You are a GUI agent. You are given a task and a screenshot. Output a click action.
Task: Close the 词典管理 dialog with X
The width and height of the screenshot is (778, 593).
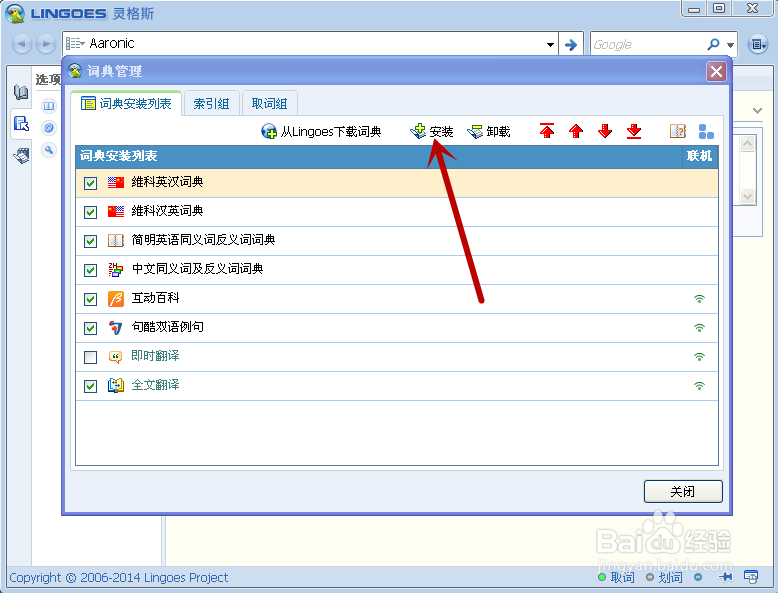(716, 72)
